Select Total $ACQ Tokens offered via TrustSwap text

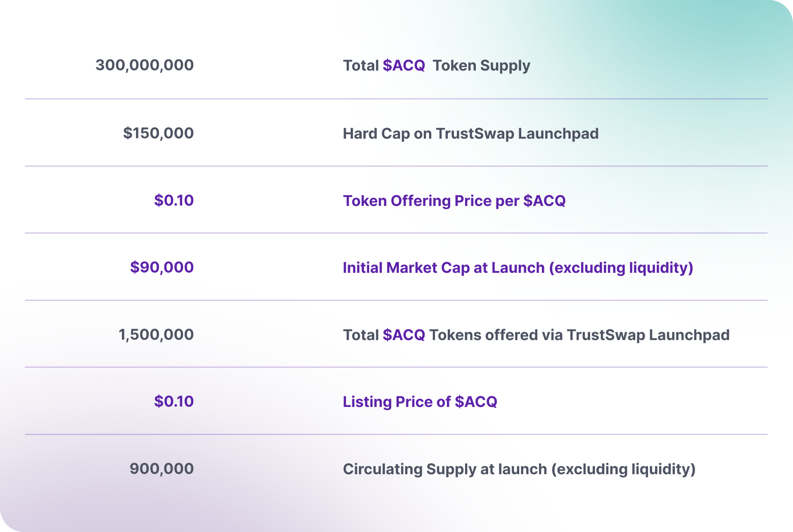pyautogui.click(x=536, y=335)
